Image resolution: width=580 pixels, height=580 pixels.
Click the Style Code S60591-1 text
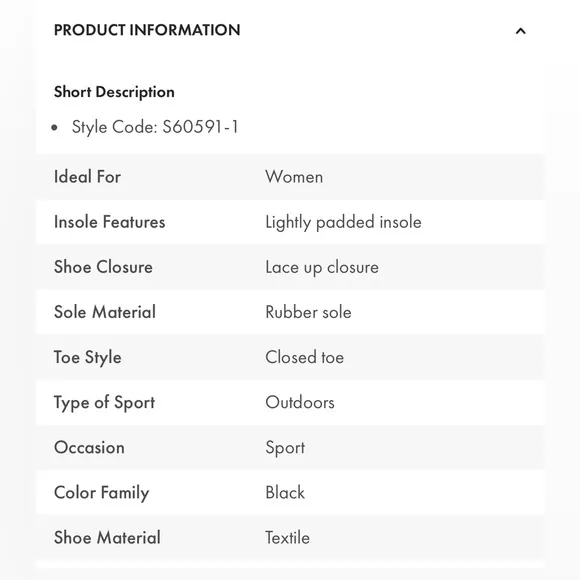(x=155, y=127)
